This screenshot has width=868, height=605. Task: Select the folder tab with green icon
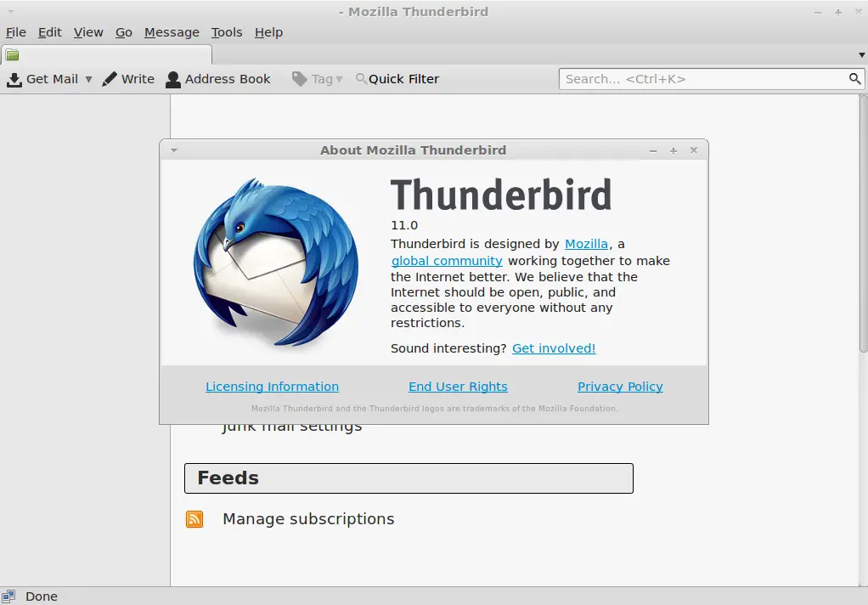(106, 55)
